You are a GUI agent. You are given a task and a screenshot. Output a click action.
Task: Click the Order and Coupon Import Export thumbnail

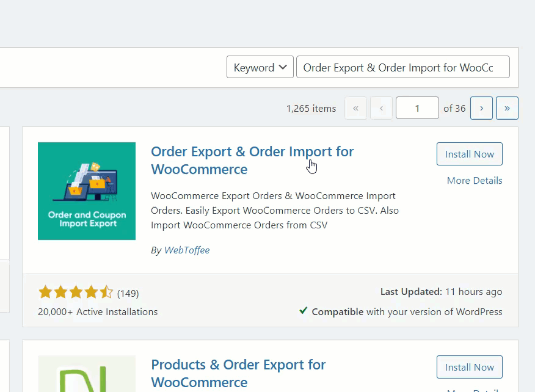click(87, 191)
